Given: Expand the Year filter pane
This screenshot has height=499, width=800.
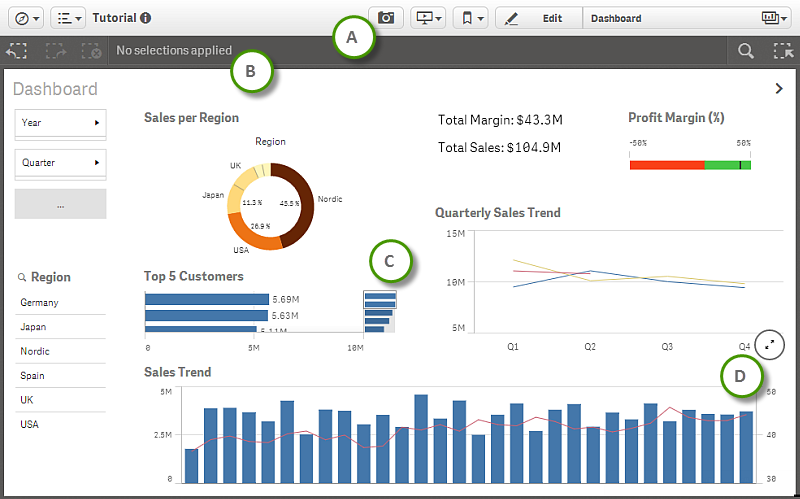Looking at the screenshot, I should pyautogui.click(x=60, y=122).
